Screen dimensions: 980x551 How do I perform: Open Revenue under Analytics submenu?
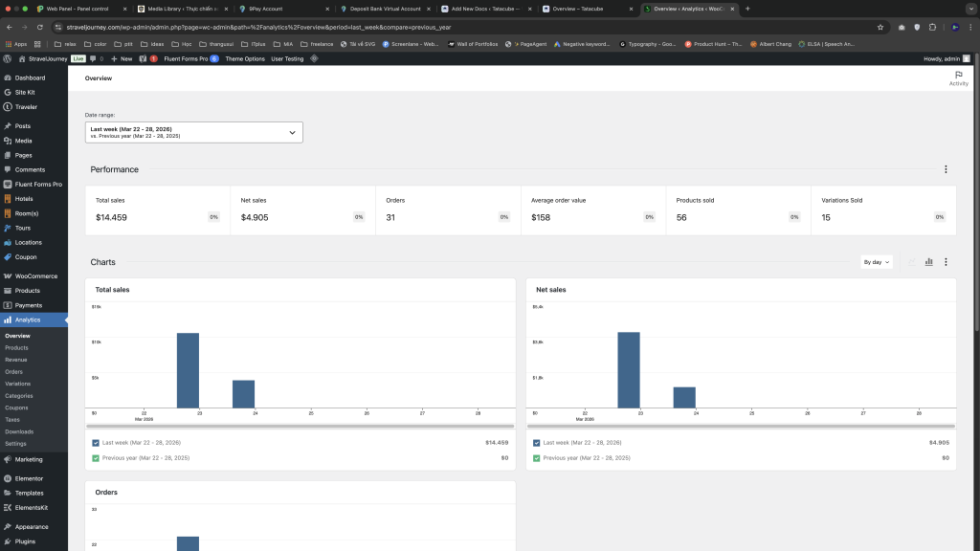click(x=16, y=360)
